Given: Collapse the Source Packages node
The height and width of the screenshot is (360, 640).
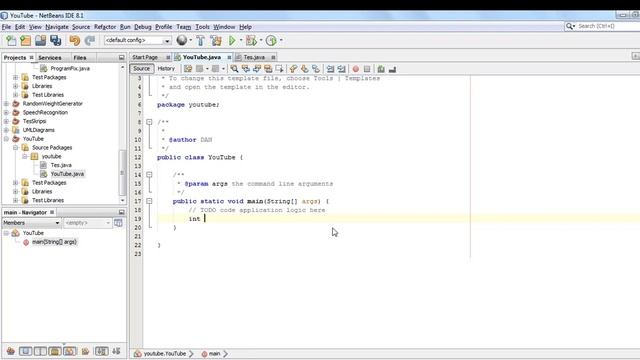Looking at the screenshot, I should click(15, 147).
